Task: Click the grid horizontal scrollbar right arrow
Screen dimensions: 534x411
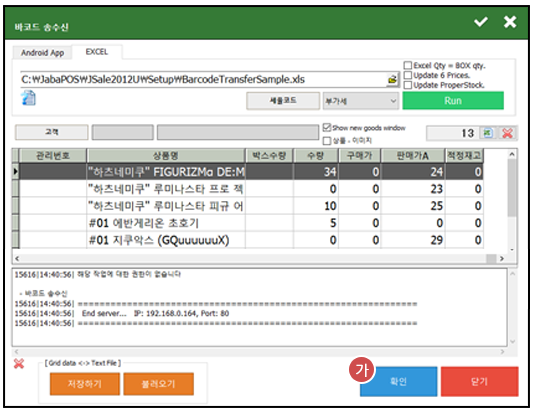Action: (x=502, y=259)
